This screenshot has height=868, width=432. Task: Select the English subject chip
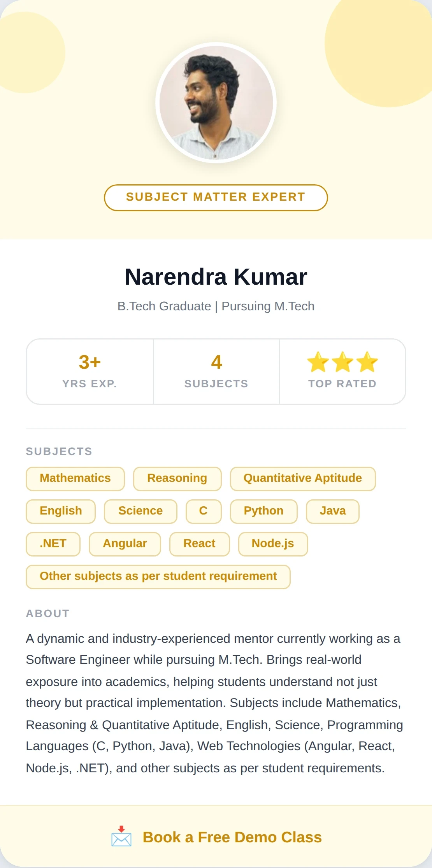point(60,511)
